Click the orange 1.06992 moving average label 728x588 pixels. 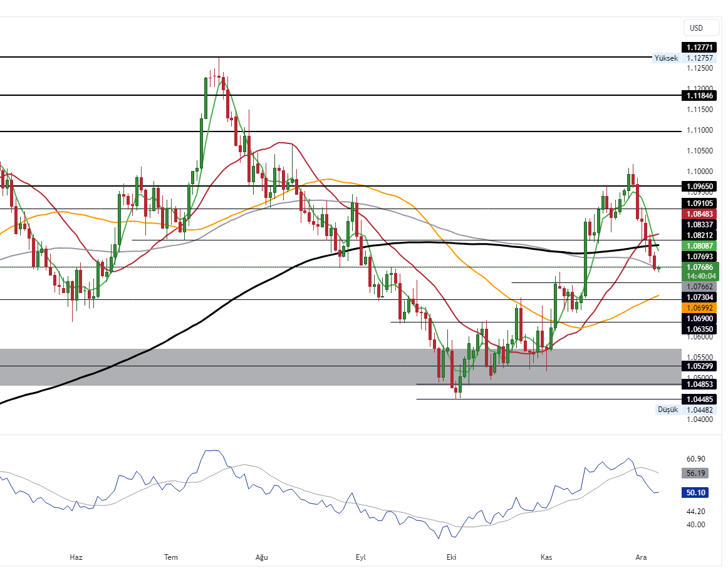click(700, 308)
